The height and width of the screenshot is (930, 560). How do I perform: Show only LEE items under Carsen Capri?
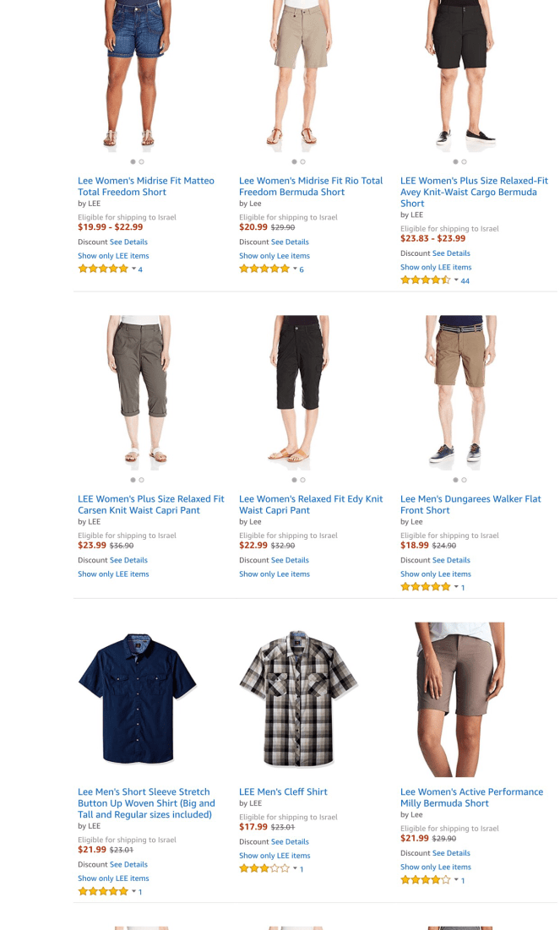(113, 574)
